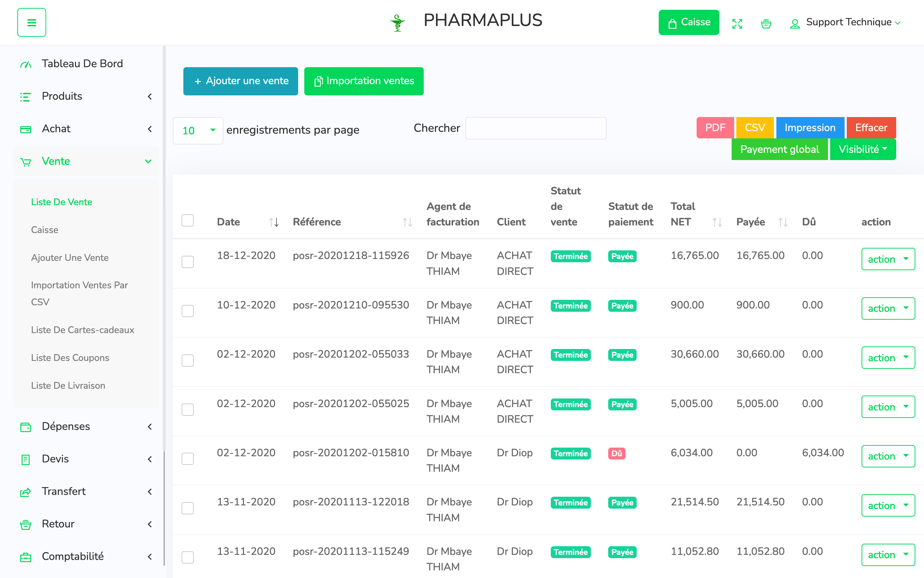Viewport: 924px width, 578px height.
Task: Click the Impression print button
Action: 810,128
